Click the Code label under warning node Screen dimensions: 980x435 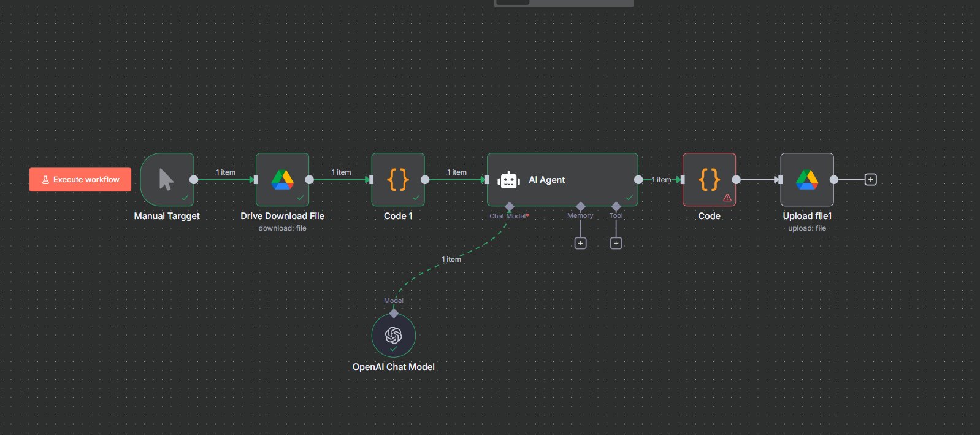click(709, 216)
